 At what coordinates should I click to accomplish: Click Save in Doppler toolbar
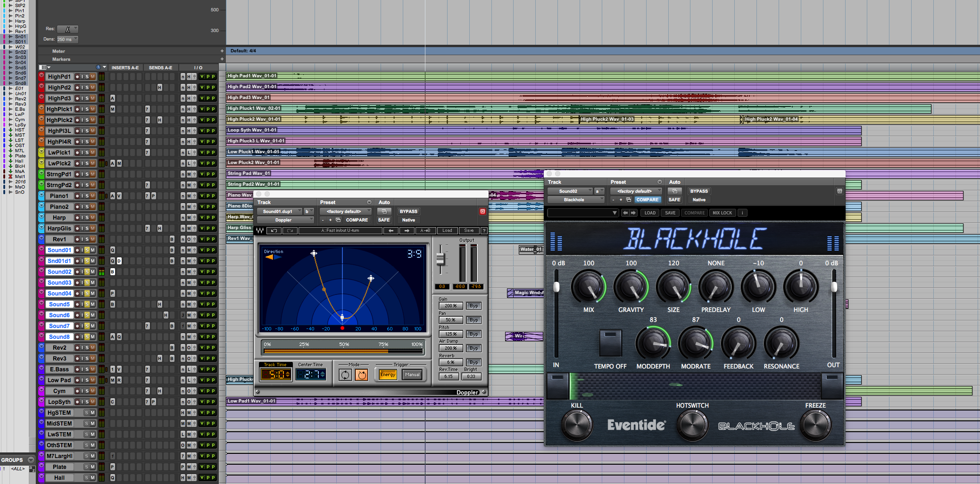[x=469, y=230]
